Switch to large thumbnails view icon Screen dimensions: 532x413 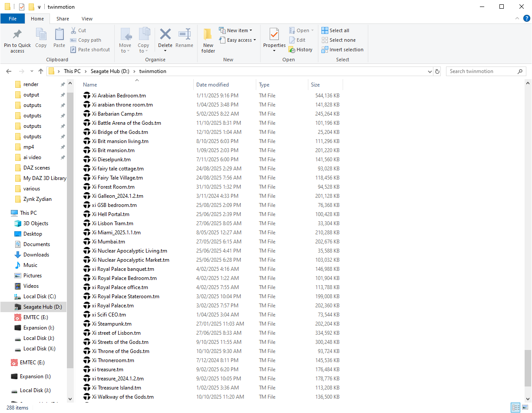pos(525,407)
